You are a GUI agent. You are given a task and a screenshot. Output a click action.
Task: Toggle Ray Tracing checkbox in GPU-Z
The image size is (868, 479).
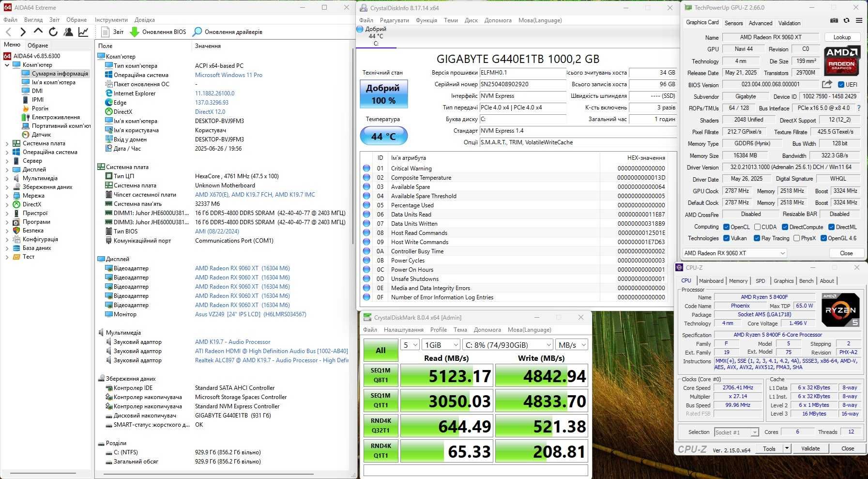point(757,238)
